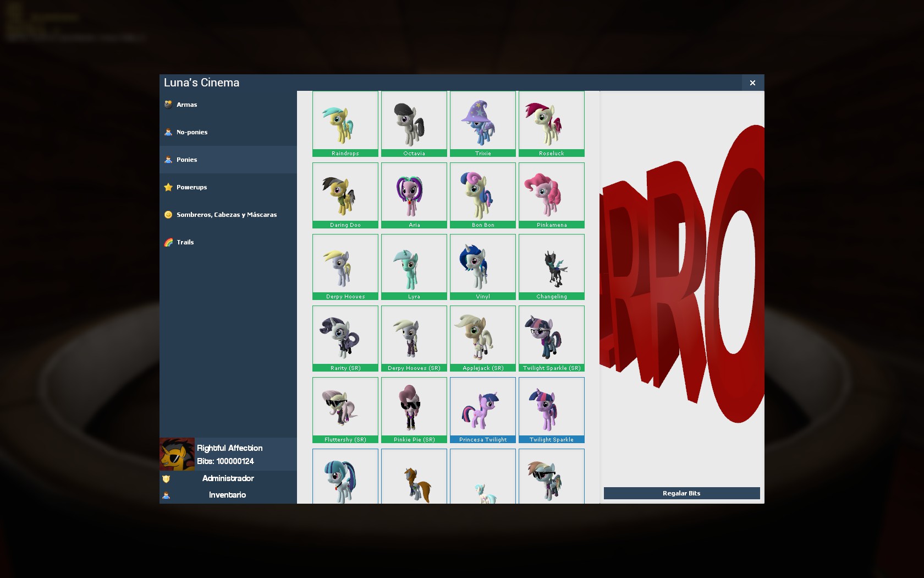
Task: Close the Luna's Cinema shop window
Action: tap(752, 83)
